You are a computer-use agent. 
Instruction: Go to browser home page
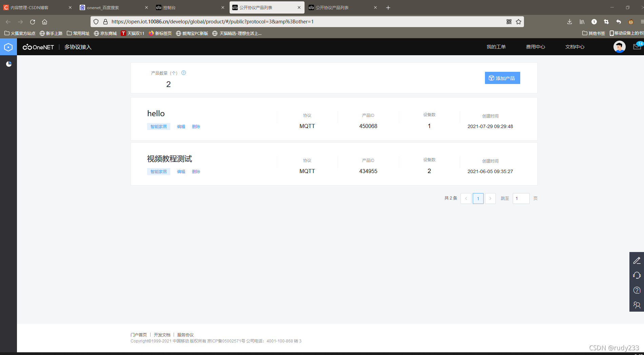click(44, 22)
